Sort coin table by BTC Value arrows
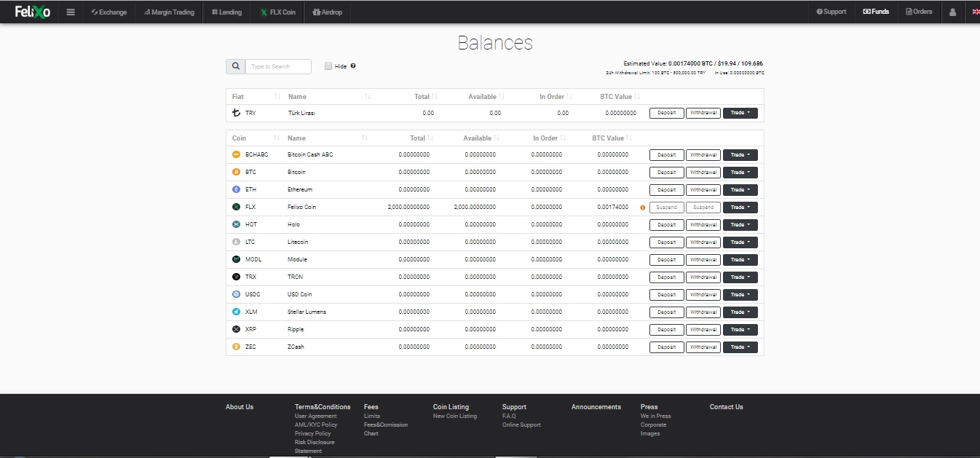The height and width of the screenshot is (458, 980). [x=629, y=138]
